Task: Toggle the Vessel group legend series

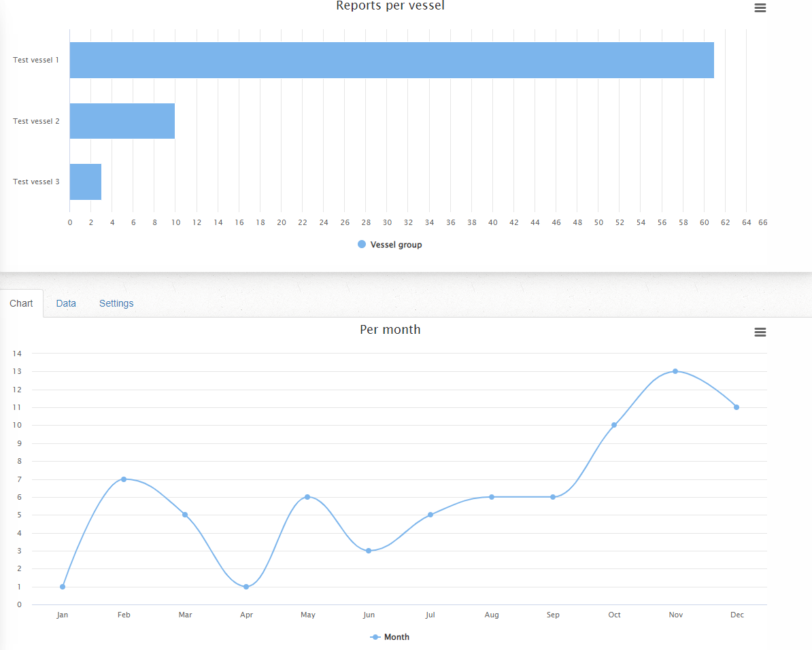Action: (390, 245)
